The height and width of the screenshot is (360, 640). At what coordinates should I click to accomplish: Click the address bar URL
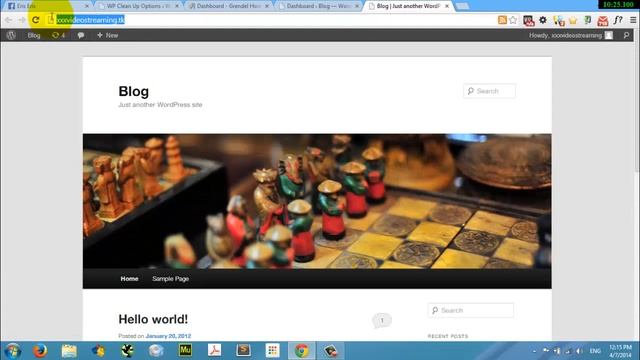pos(90,20)
